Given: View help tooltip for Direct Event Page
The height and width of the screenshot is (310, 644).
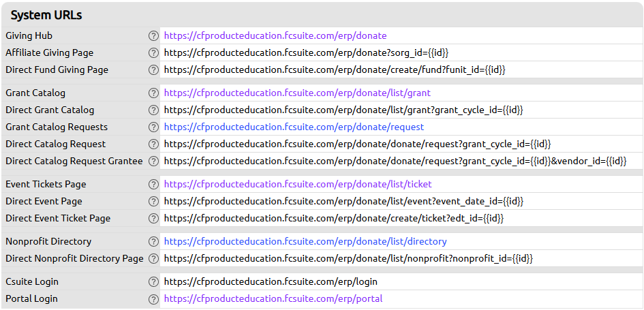Looking at the screenshot, I should (x=153, y=201).
